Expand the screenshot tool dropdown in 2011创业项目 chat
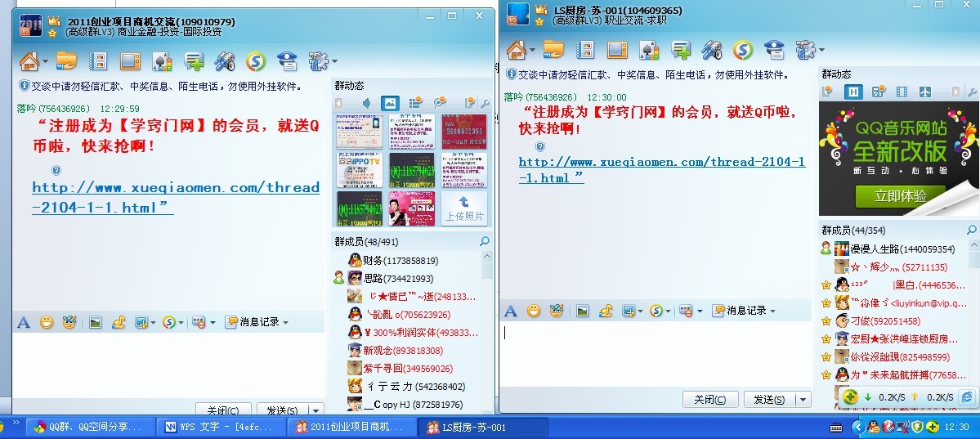980x439 pixels. 153,322
